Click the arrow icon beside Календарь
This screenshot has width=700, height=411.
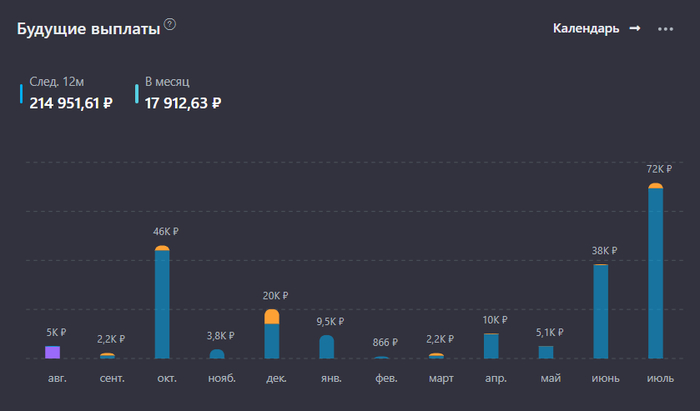tap(634, 28)
